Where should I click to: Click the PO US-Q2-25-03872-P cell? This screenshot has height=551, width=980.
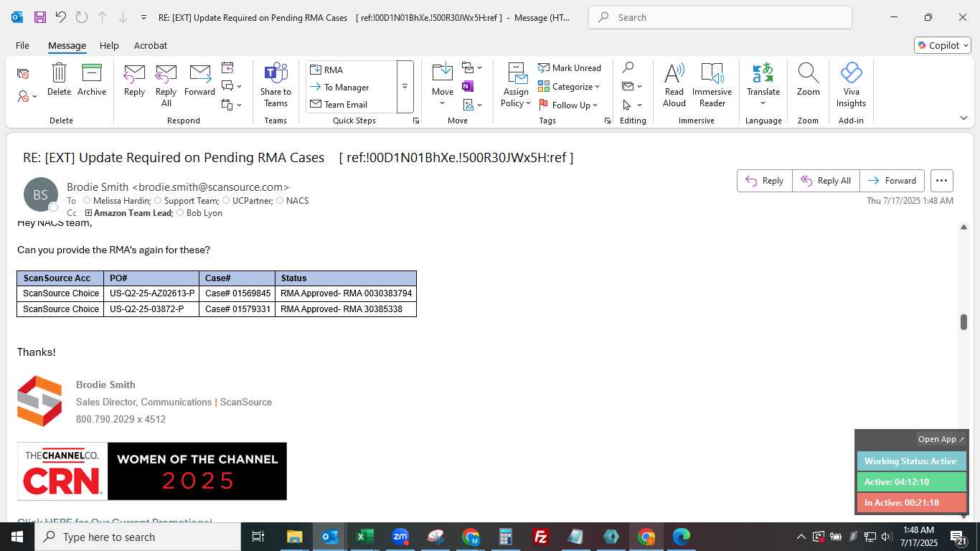click(151, 309)
